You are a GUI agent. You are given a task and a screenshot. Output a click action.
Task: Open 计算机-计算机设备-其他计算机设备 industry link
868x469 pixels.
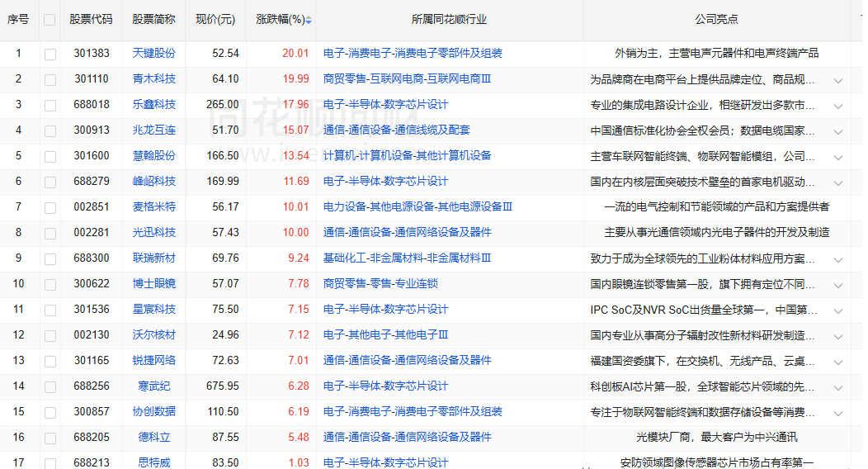point(407,155)
